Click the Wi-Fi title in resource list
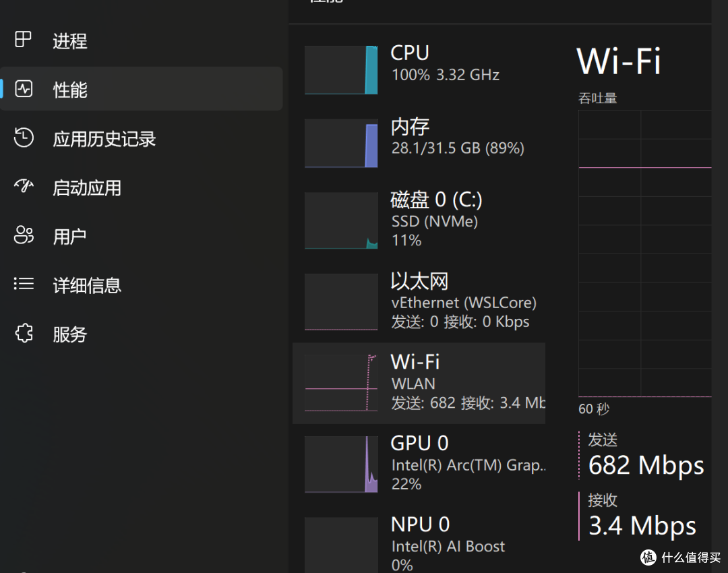Image resolution: width=728 pixels, height=573 pixels. pos(415,362)
